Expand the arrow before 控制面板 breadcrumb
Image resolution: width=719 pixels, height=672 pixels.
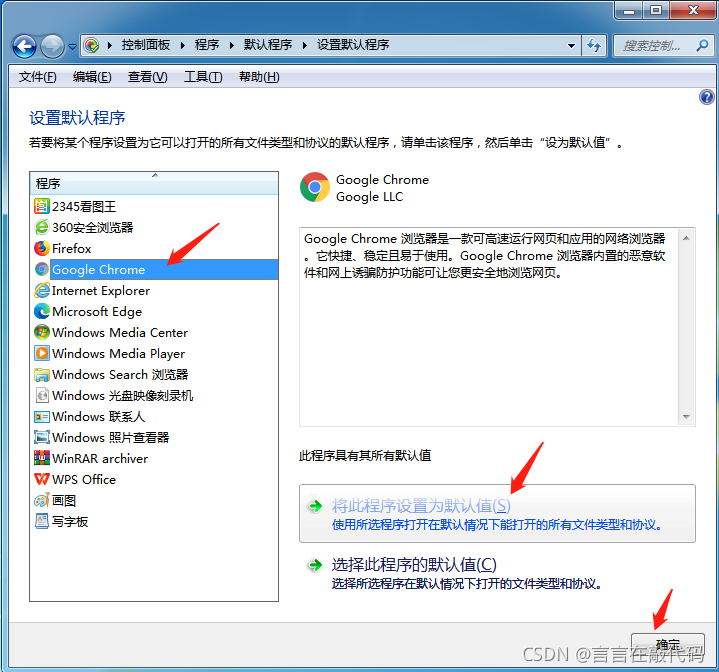(x=110, y=45)
